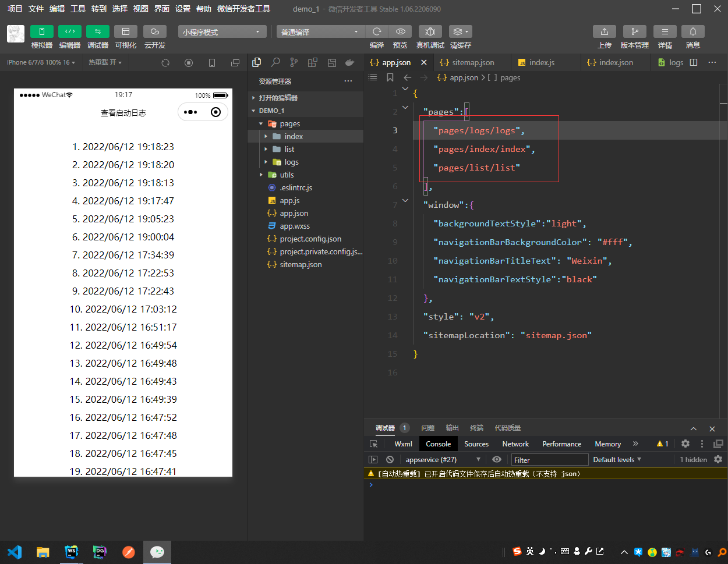Open the Default levels dropdown
This screenshot has height=564, width=728.
click(617, 459)
